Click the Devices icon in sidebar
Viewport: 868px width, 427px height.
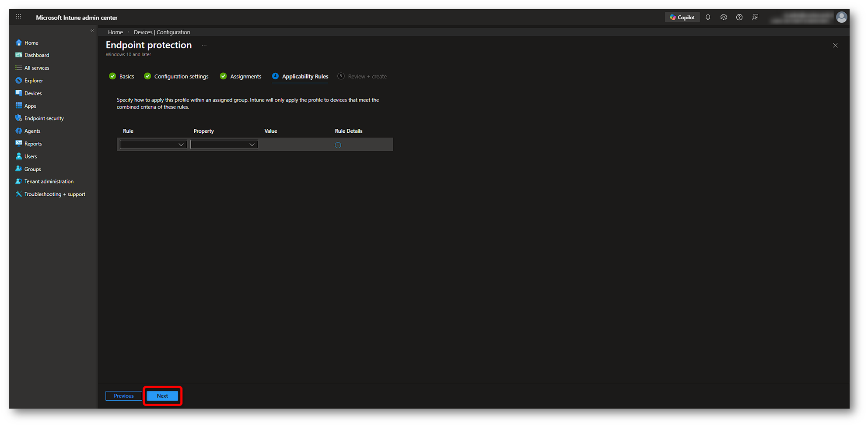(x=19, y=93)
